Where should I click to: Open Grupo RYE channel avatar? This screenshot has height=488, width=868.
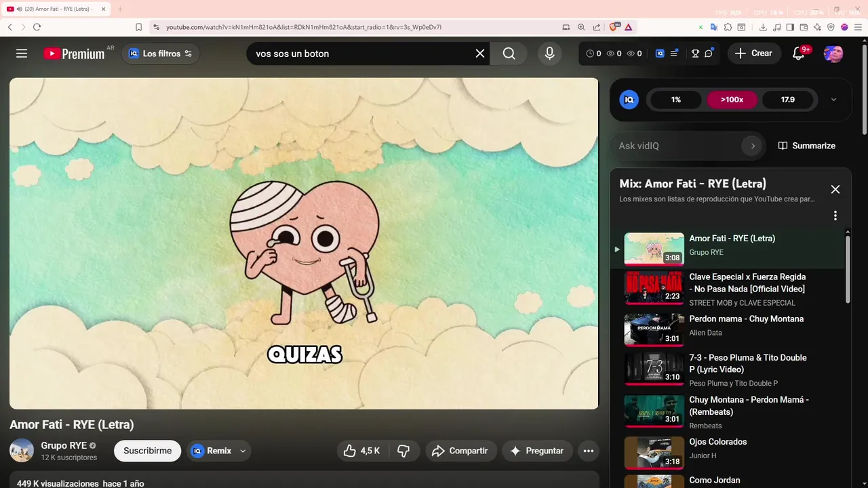(22, 451)
